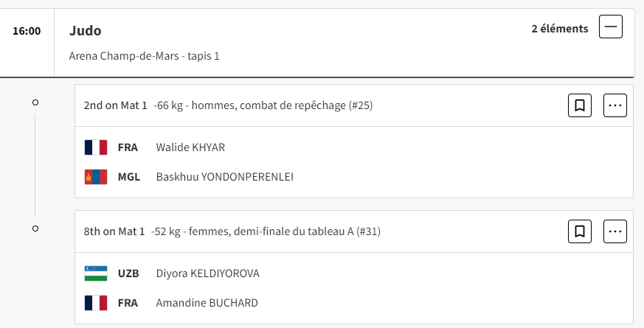This screenshot has width=644, height=328.
Task: Open more options for -66 kg match
Action: [615, 105]
